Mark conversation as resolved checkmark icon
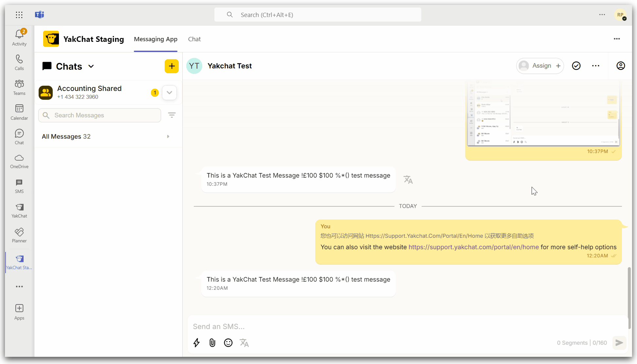Viewport: 637px width, 364px height. coord(576,66)
